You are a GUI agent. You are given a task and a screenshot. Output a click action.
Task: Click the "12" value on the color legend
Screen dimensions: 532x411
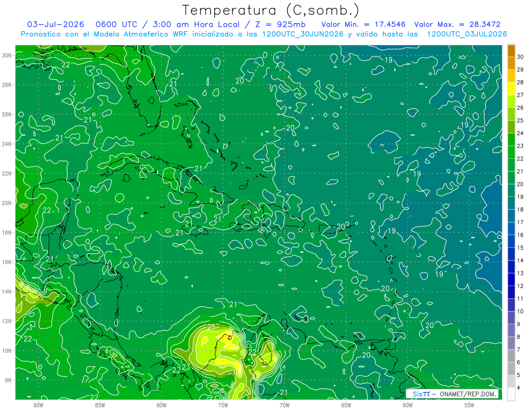pyautogui.click(x=520, y=286)
